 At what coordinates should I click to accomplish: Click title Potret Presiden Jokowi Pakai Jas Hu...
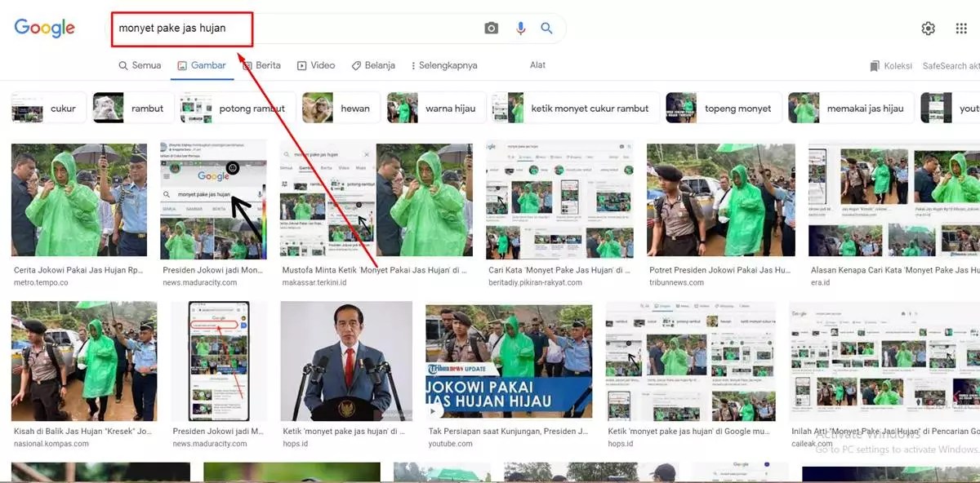pyautogui.click(x=719, y=270)
